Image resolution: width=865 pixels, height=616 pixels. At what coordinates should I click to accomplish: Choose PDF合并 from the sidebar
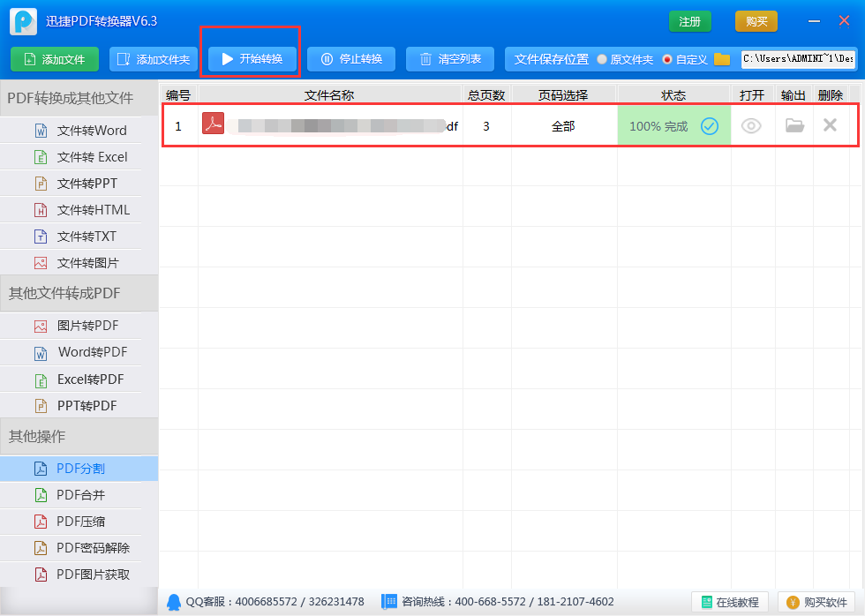(80, 495)
